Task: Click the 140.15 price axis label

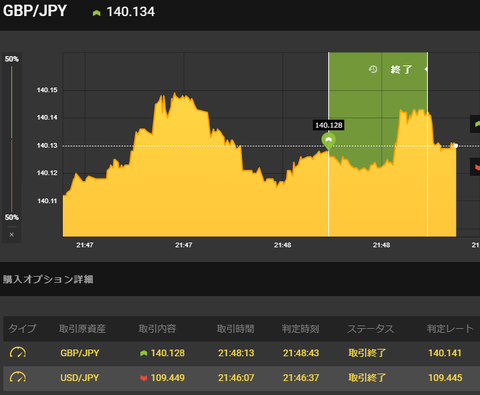Action: coord(47,90)
